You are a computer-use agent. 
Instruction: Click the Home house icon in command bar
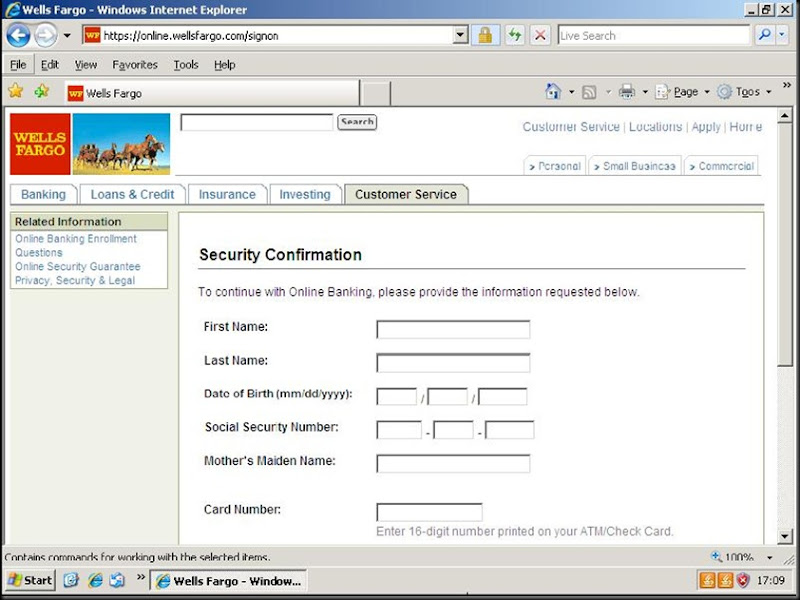point(553,92)
